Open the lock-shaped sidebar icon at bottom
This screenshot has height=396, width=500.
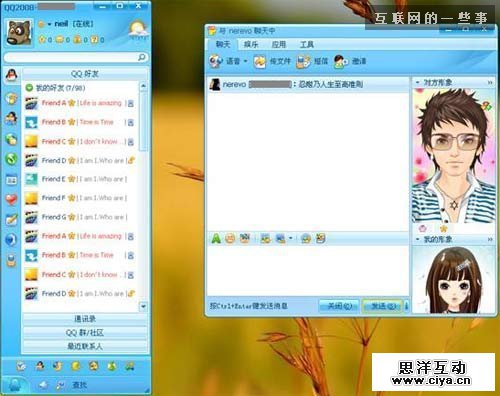pyautogui.click(x=12, y=260)
